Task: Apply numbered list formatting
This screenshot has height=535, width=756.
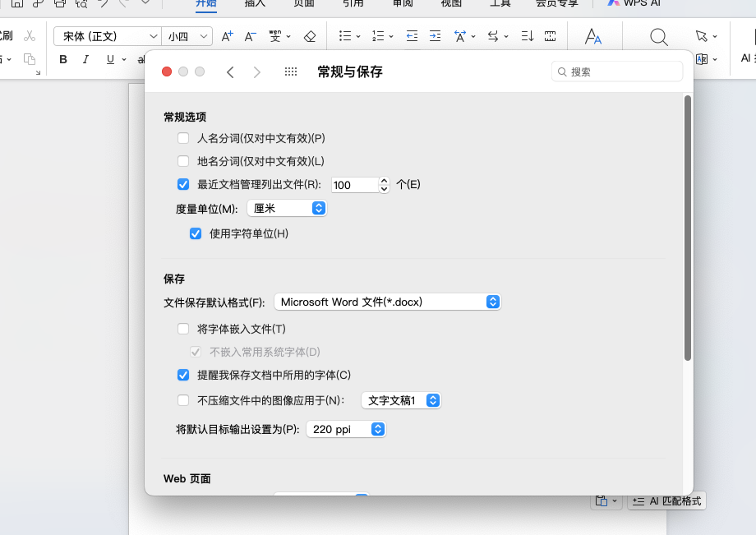Action: click(x=378, y=36)
